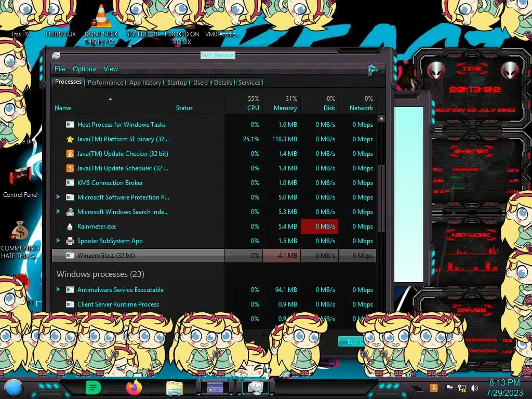Sort processes by Name column

click(112, 104)
